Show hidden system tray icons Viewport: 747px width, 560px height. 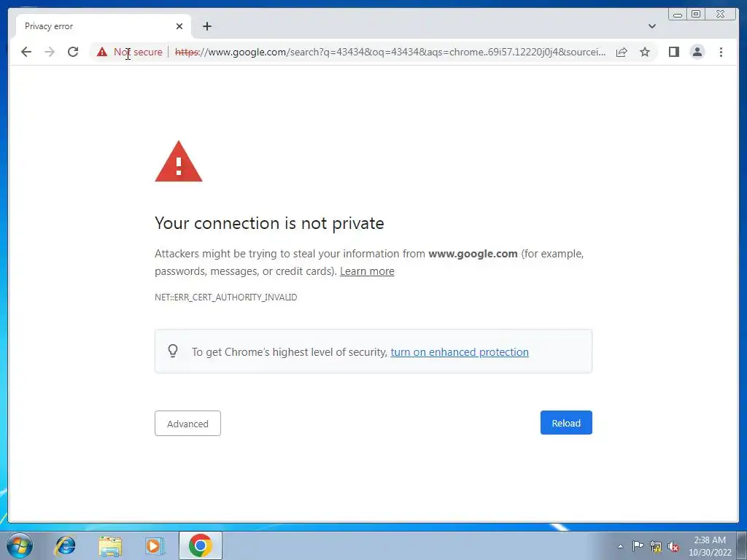click(x=620, y=546)
